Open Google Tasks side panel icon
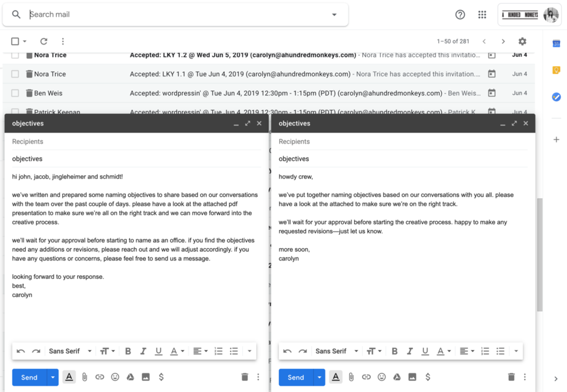 pos(556,97)
